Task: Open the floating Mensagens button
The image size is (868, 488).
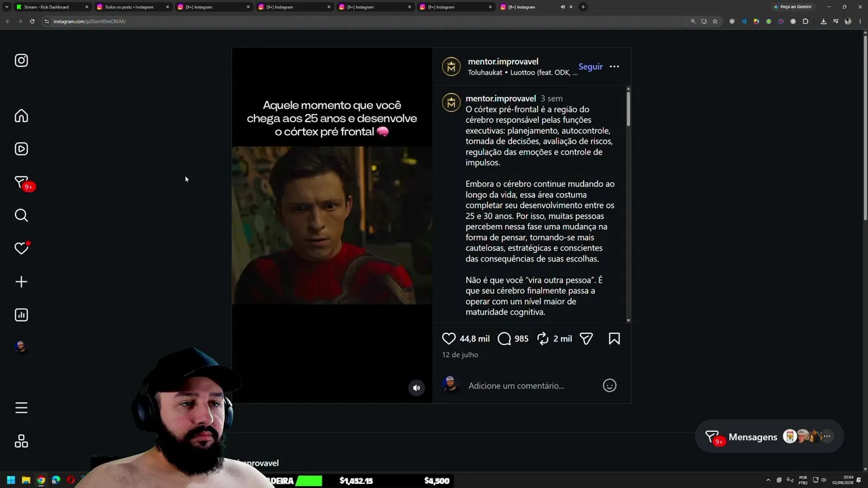Action: pyautogui.click(x=769, y=437)
